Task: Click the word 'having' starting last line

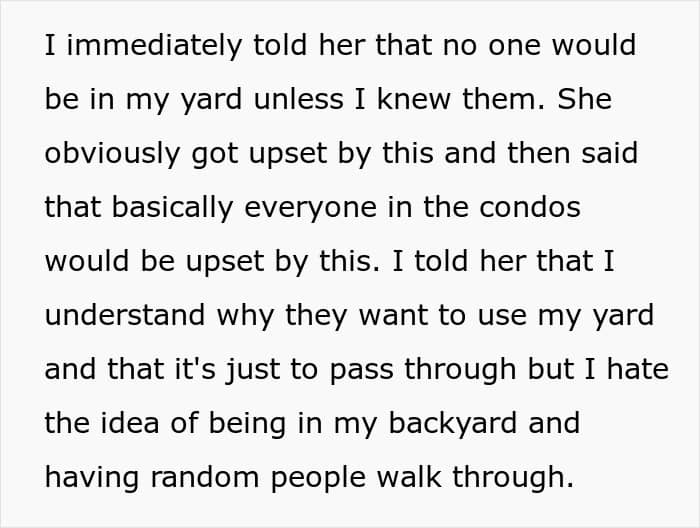Action: pyautogui.click(x=92, y=479)
